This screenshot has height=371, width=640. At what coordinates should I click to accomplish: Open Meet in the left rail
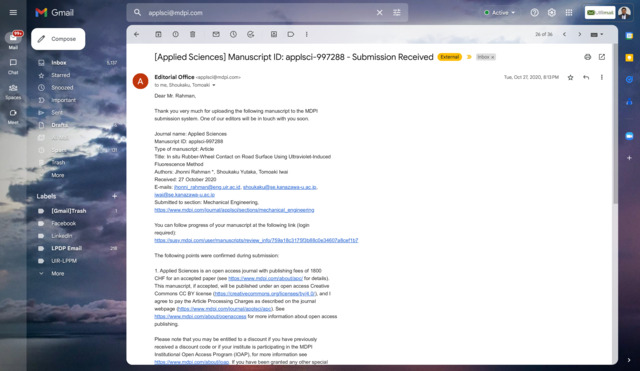pyautogui.click(x=13, y=116)
